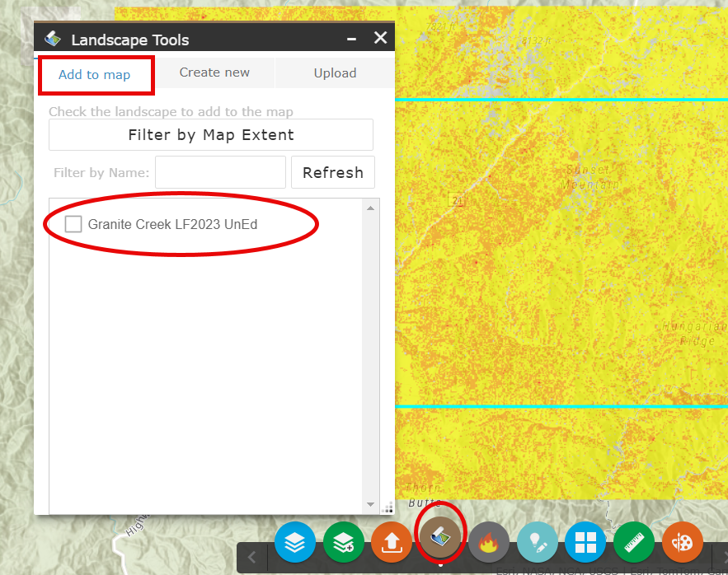Check the Granite Creek LF2023 UnEd landscape

73,224
